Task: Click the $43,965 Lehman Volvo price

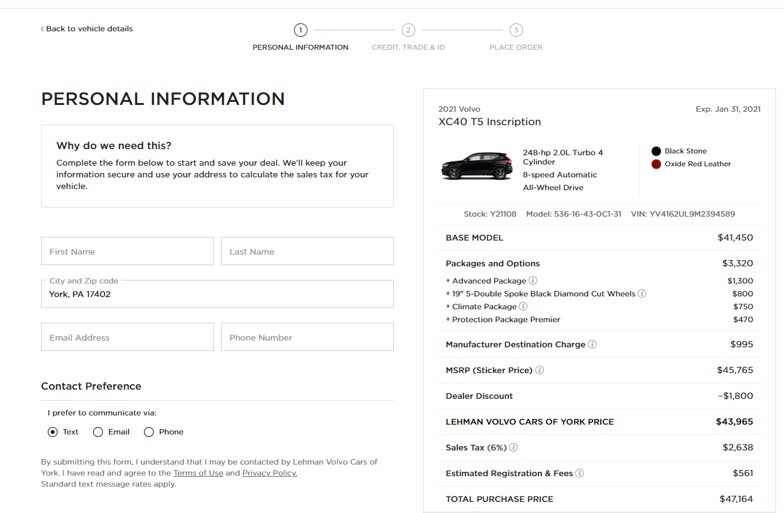Action: [734, 422]
